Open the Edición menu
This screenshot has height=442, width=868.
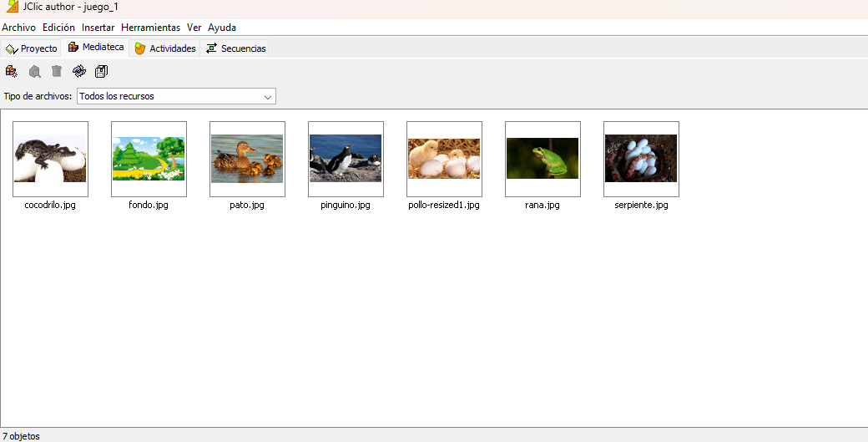pyautogui.click(x=58, y=27)
